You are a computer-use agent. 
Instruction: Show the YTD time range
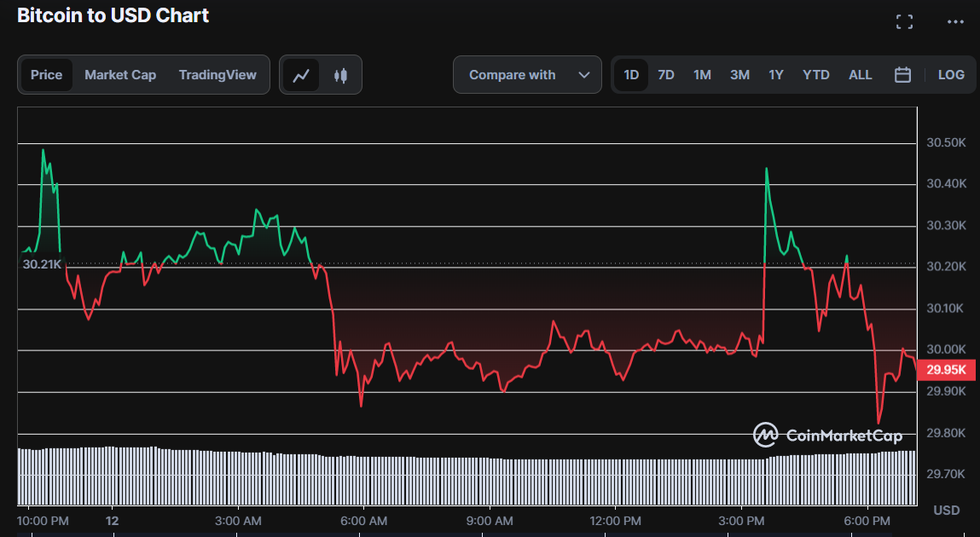coord(815,75)
